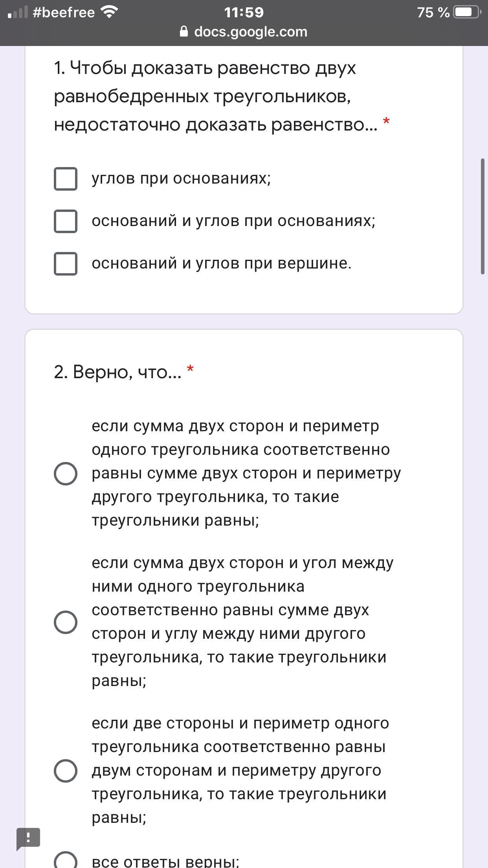Tap the report problem feedback icon
Image resolution: width=488 pixels, height=868 pixels.
28,838
